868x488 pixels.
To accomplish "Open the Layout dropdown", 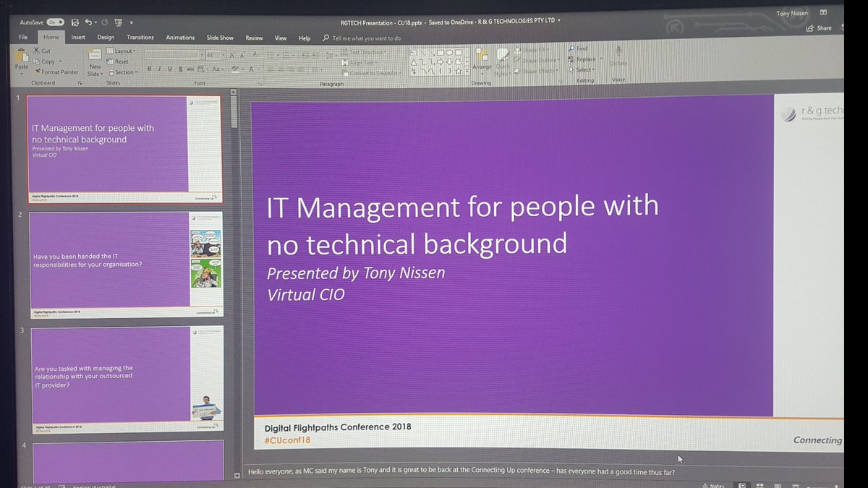I will 122,51.
